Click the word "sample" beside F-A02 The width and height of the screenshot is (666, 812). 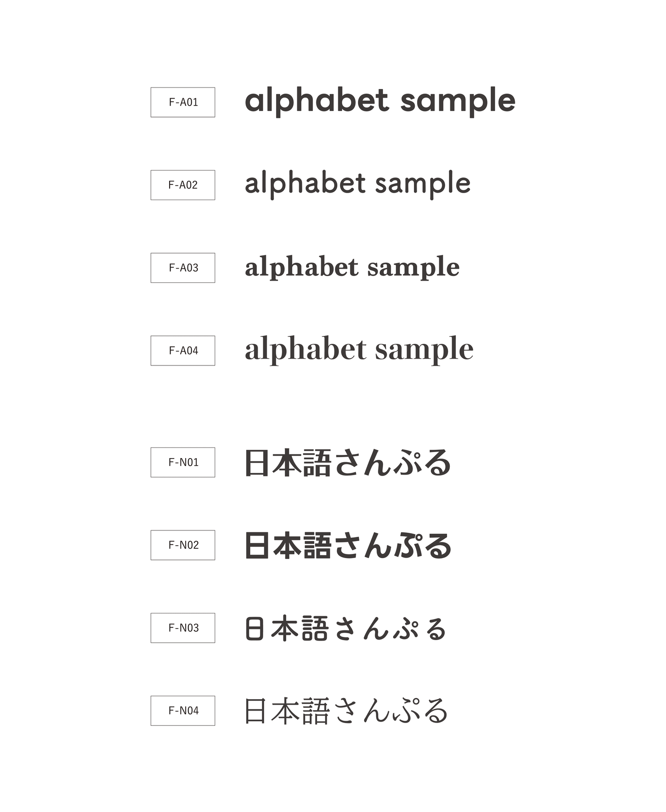pyautogui.click(x=423, y=183)
